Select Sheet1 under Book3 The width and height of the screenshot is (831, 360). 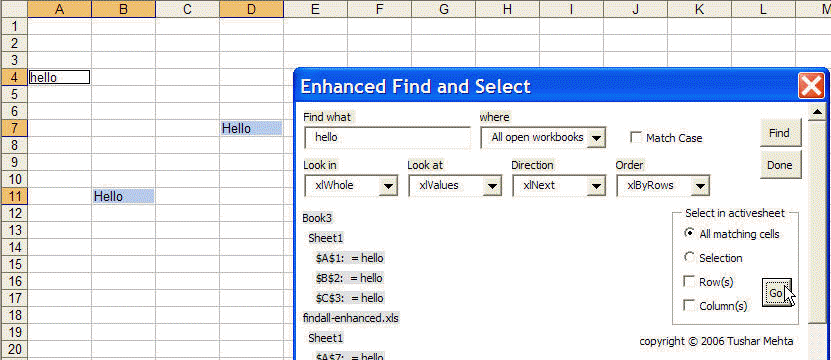(326, 238)
